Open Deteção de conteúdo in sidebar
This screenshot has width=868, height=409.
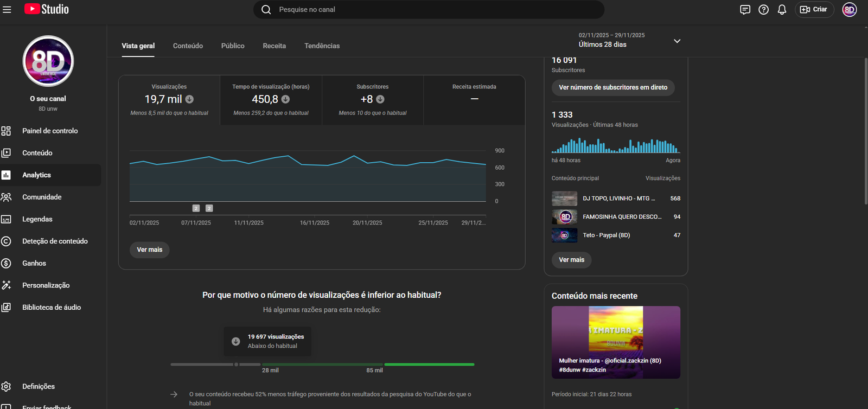tap(55, 241)
